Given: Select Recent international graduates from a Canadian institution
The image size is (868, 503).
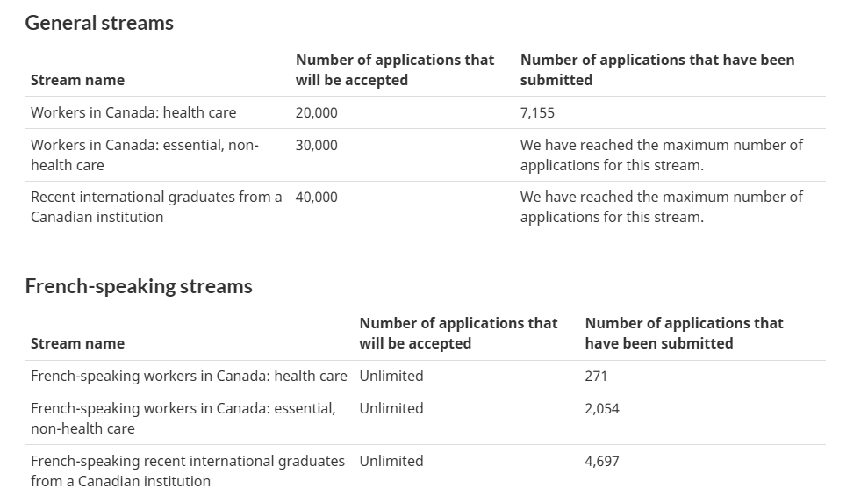Looking at the screenshot, I should click(x=156, y=207).
